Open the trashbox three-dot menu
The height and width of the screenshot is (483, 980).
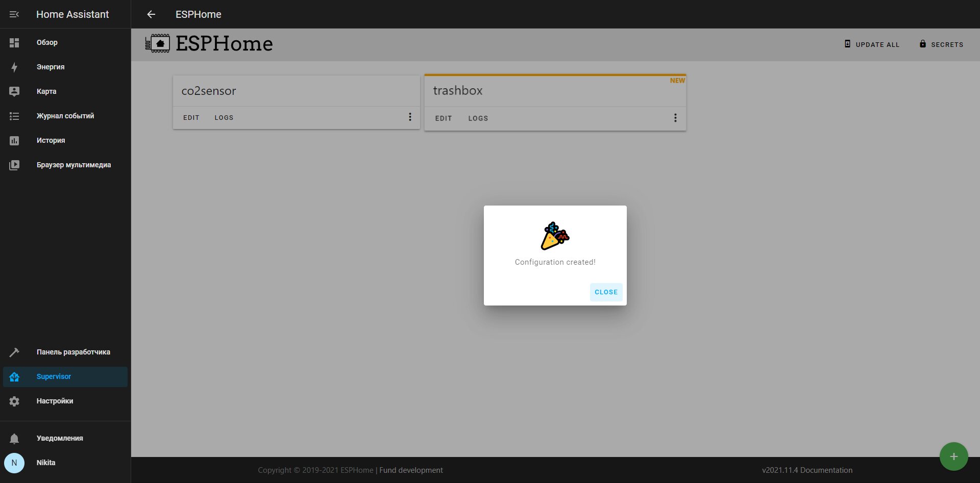pos(675,118)
